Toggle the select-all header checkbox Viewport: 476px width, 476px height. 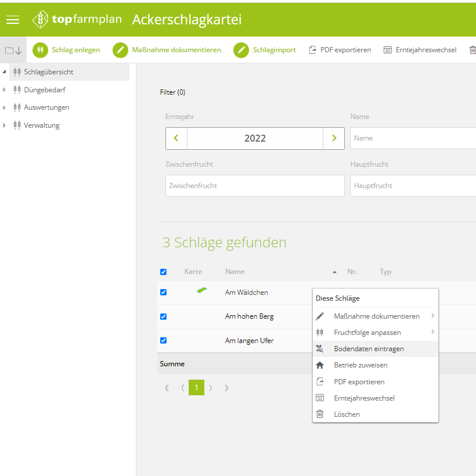pyautogui.click(x=163, y=272)
